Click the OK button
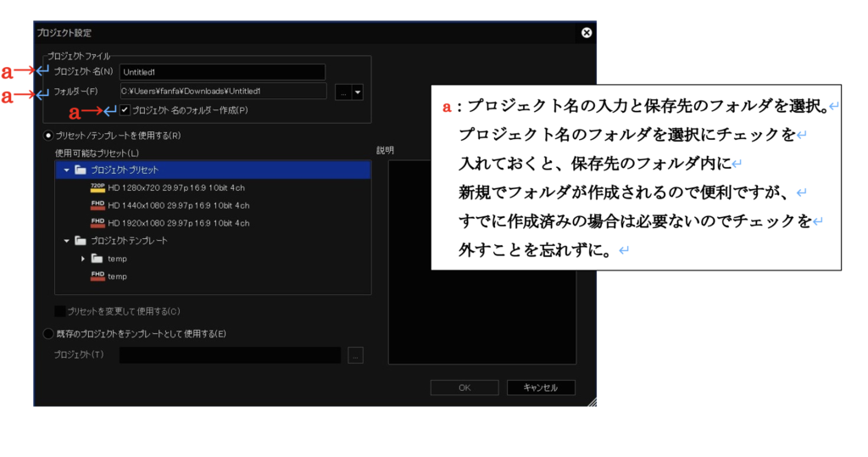868x457 pixels. click(x=465, y=387)
